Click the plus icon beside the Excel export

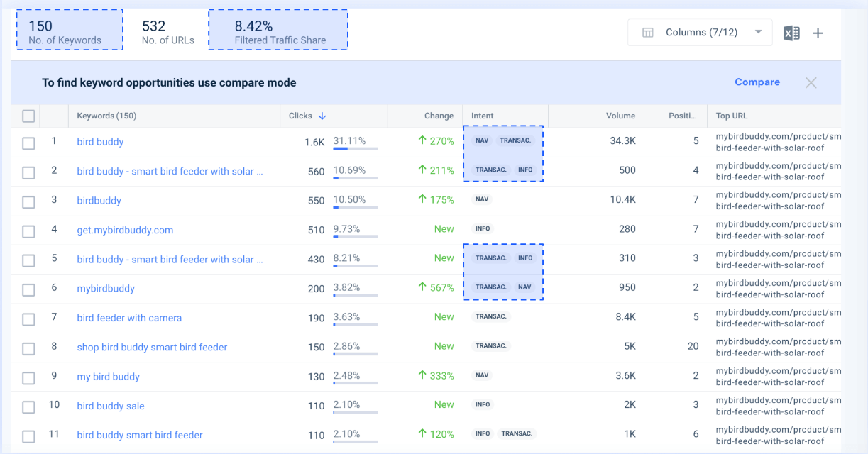818,33
